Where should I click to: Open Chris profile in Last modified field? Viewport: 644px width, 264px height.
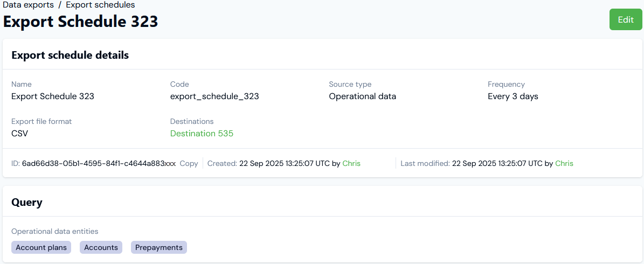click(x=564, y=163)
